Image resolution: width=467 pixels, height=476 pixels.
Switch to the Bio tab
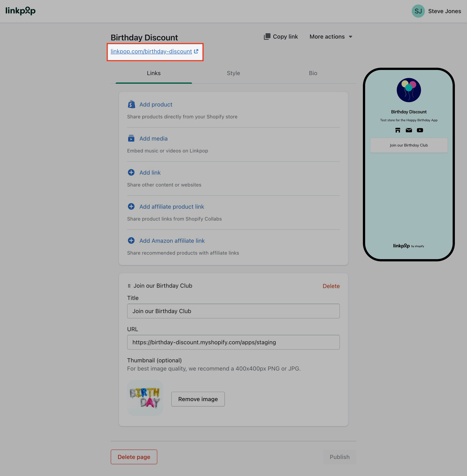click(x=313, y=73)
